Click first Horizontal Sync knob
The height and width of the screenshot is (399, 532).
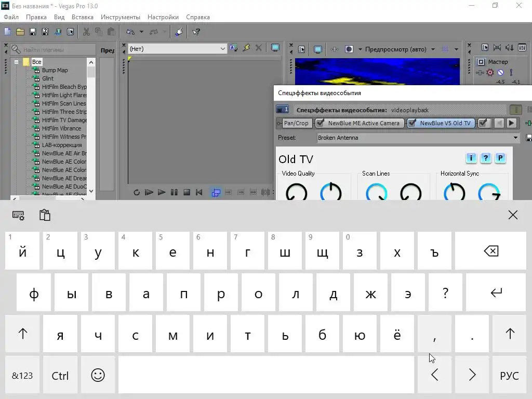tap(454, 192)
